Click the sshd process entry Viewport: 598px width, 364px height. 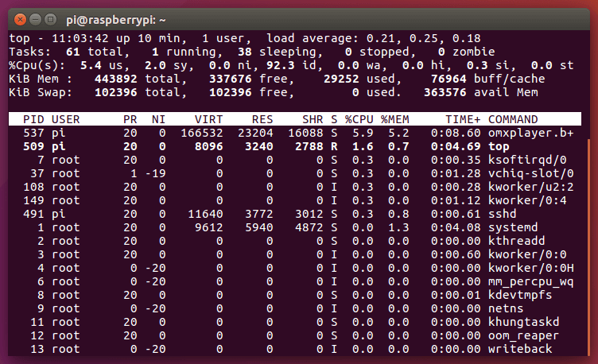coord(504,214)
